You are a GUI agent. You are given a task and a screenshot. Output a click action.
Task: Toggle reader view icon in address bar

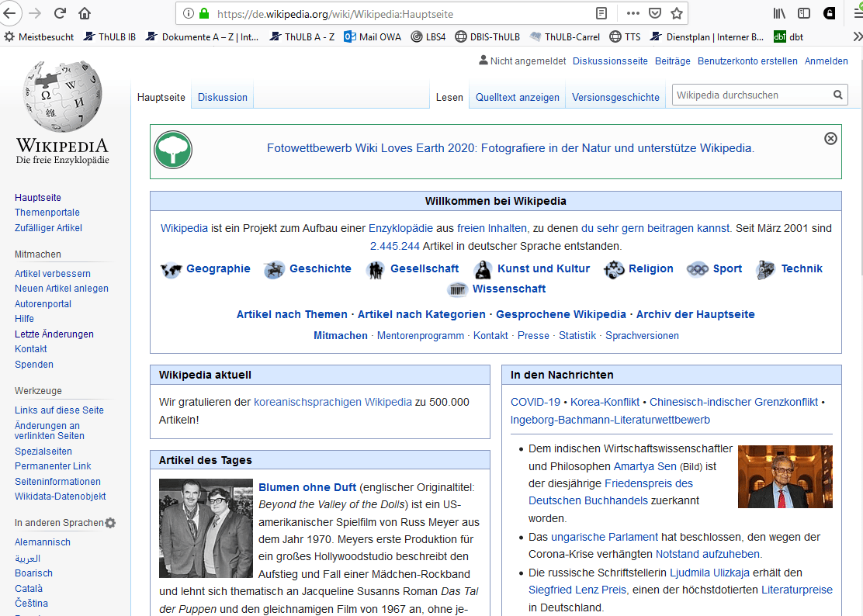click(601, 13)
